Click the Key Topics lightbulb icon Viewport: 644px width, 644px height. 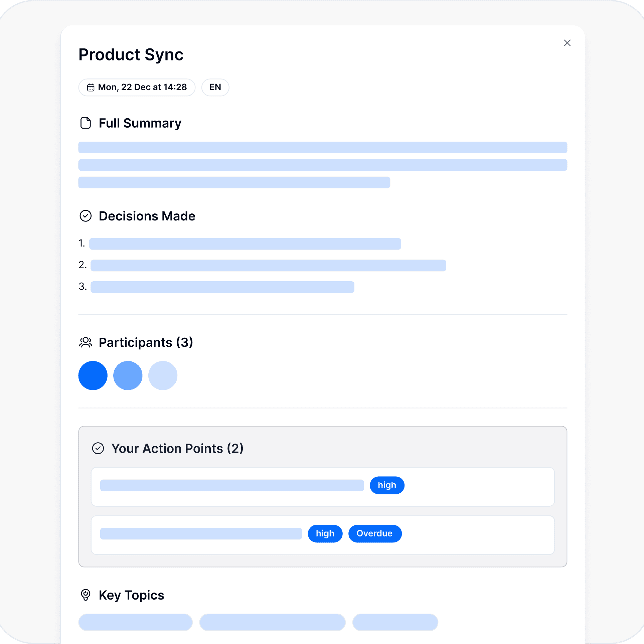[86, 595]
